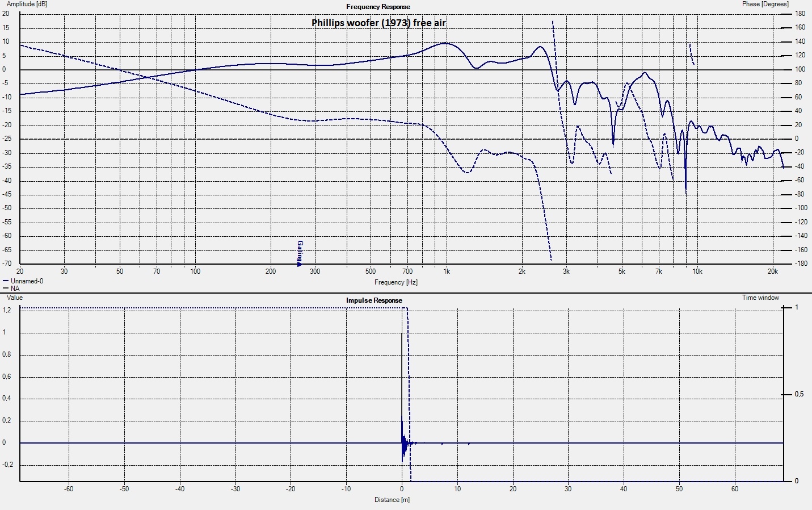Screen dimensions: 812x510
Task: Click the dashed time window falling edge
Action: click(409, 394)
